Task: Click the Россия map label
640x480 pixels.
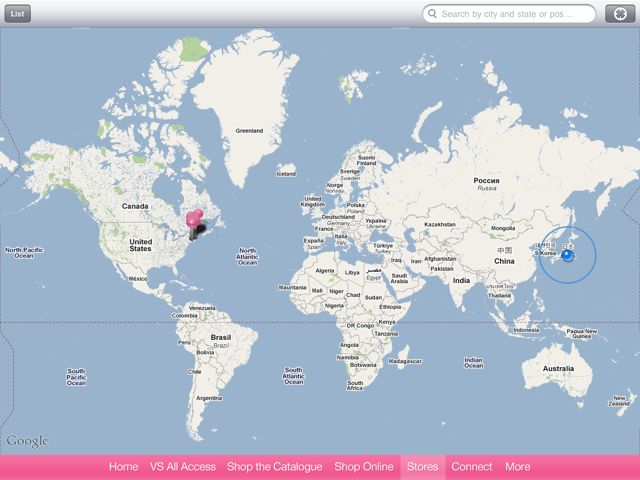Action: pyautogui.click(x=486, y=180)
